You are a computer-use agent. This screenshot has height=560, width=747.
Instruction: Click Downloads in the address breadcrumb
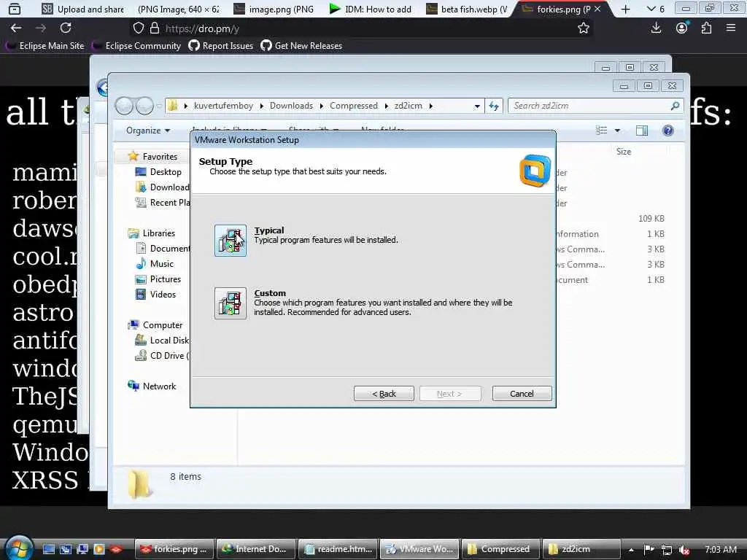(291, 106)
